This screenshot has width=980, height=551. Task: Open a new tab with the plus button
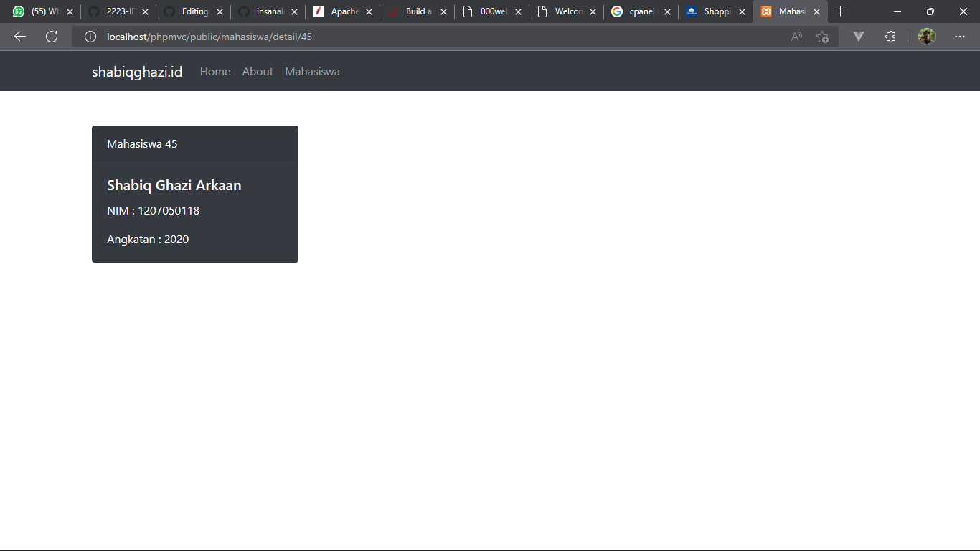pos(840,11)
